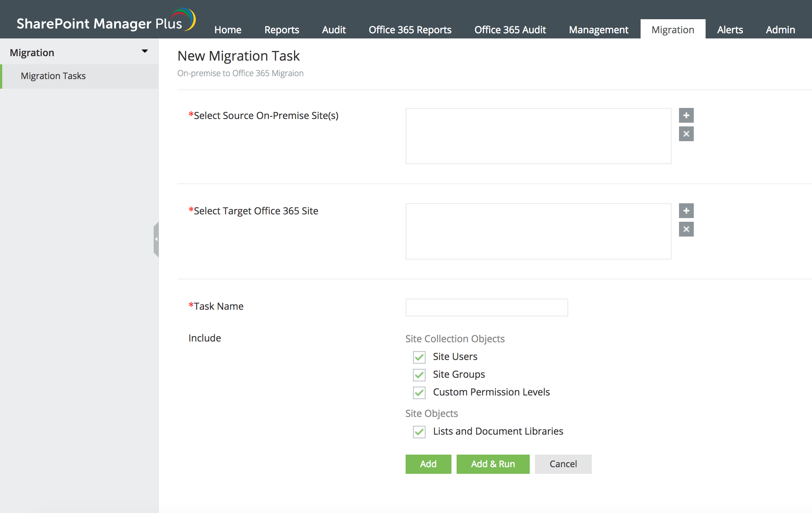Uncheck the Site Users checkbox
812x513 pixels.
pos(419,357)
